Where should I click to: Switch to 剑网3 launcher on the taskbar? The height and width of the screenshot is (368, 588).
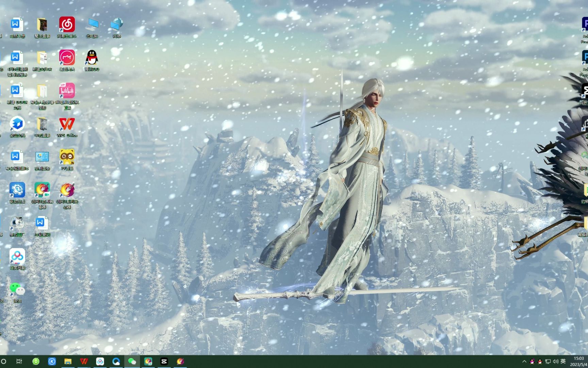coord(180,361)
